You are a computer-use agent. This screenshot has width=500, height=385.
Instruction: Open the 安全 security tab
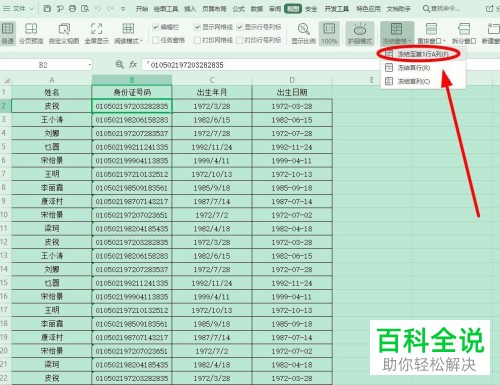[x=311, y=9]
